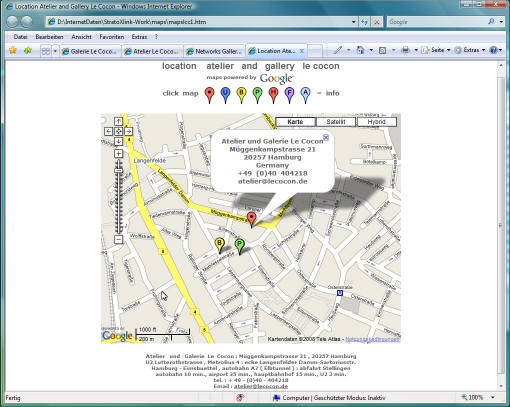510x407 pixels.
Task: Click the light blue A marker in legend
Action: [306, 95]
